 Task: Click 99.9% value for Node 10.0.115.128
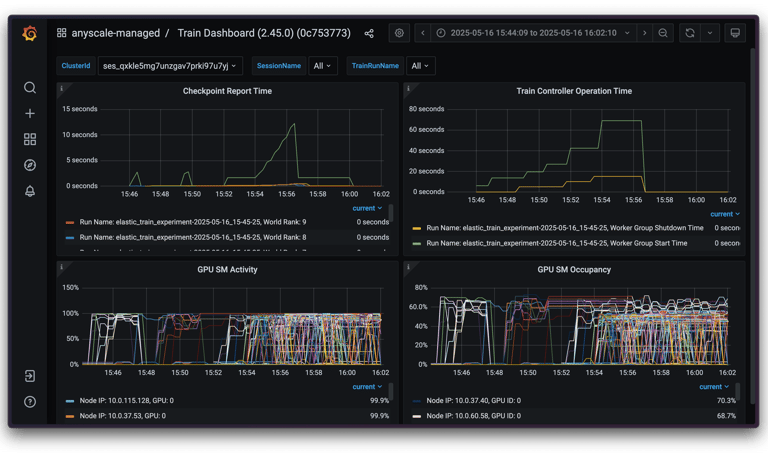379,400
